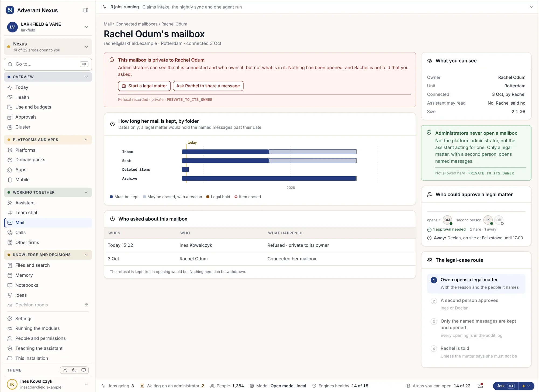The height and width of the screenshot is (392, 539).
Task: Click the Assistant sparkle icon
Action: coord(10,203)
